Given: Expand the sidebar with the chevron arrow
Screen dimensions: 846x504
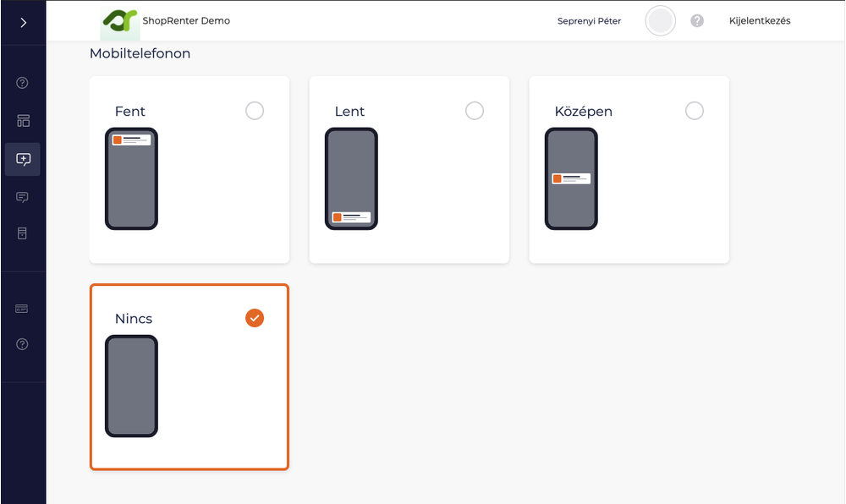Looking at the screenshot, I should [23, 23].
